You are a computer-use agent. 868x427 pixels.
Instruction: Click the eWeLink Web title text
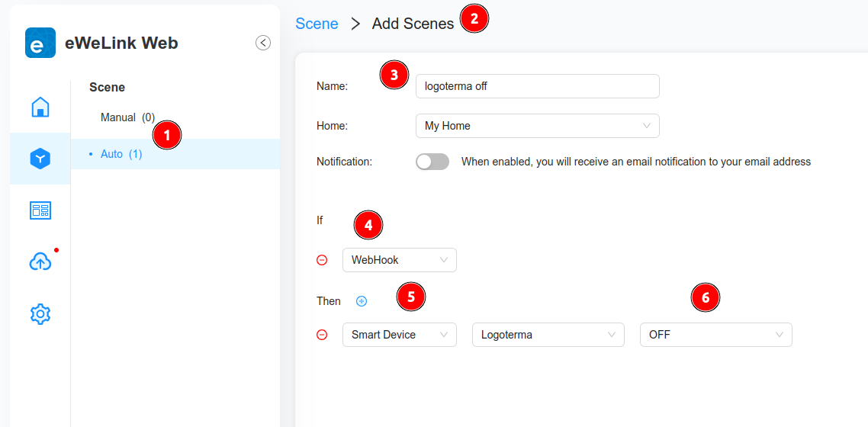(x=122, y=43)
